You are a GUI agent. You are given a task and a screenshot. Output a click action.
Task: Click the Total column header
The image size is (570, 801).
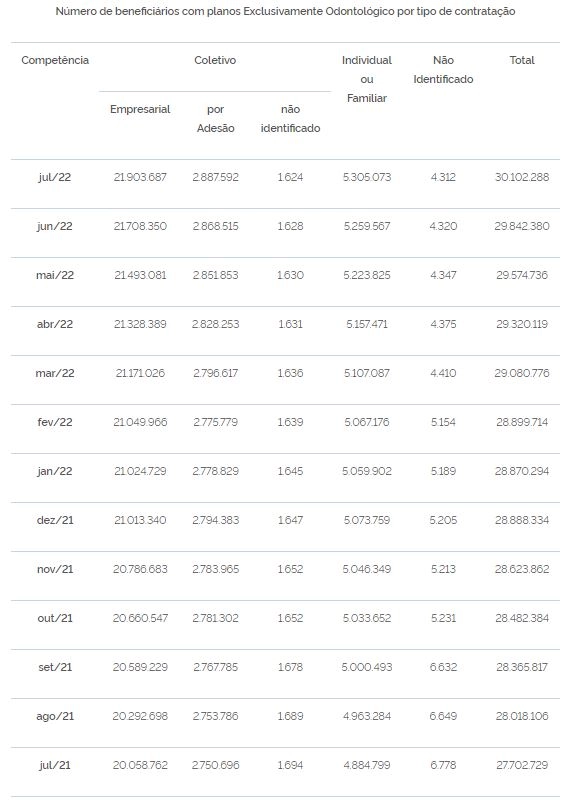click(522, 60)
